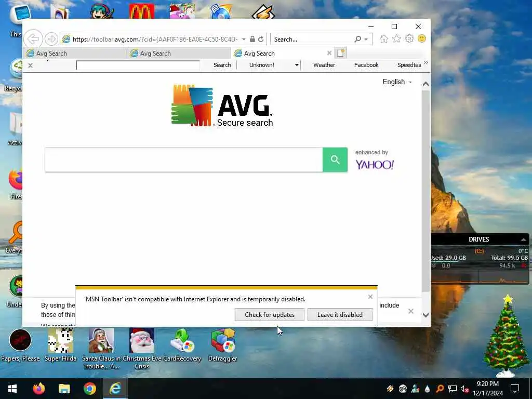Open the English language dropdown
This screenshot has height=399, width=532.
397,82
